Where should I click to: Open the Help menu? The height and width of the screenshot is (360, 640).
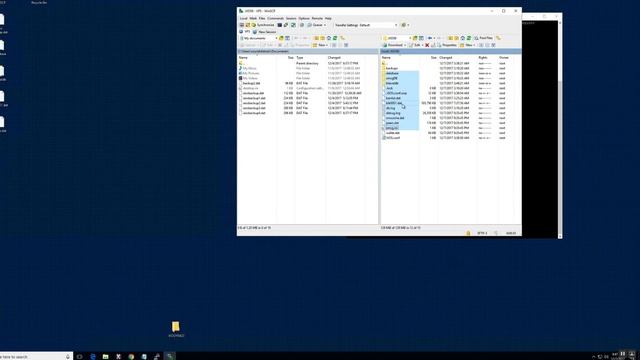pos(328,18)
